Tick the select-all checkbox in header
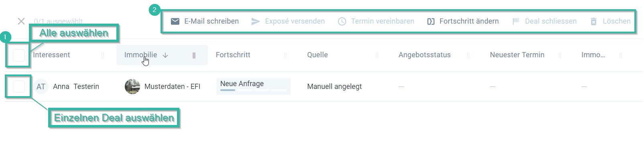Viewport: 644px width, 149px height. click(19, 55)
